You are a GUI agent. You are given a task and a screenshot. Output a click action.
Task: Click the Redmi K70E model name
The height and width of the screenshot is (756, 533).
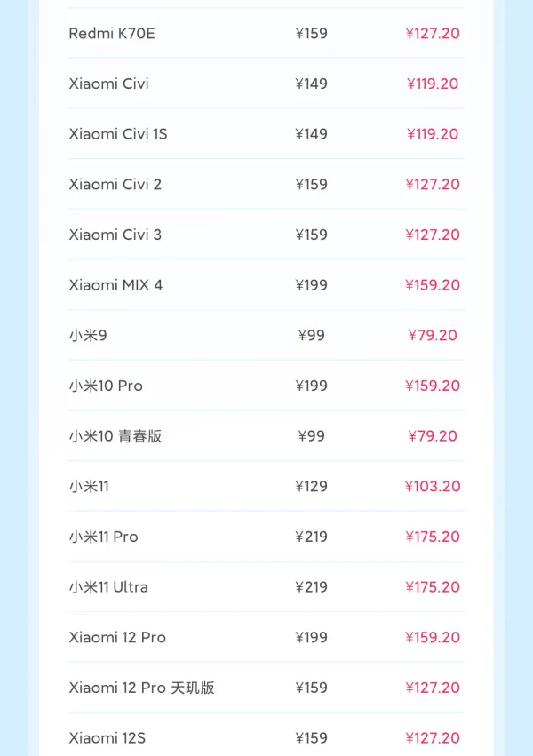point(112,34)
